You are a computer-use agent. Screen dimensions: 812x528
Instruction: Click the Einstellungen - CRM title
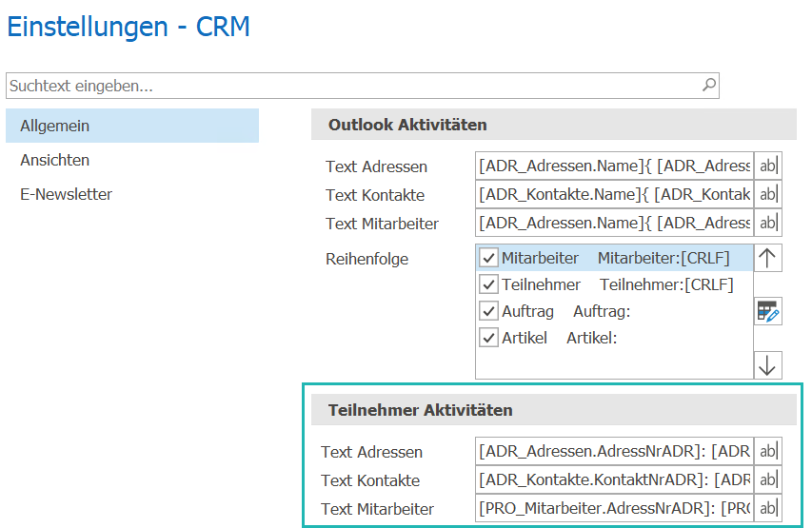(x=129, y=27)
